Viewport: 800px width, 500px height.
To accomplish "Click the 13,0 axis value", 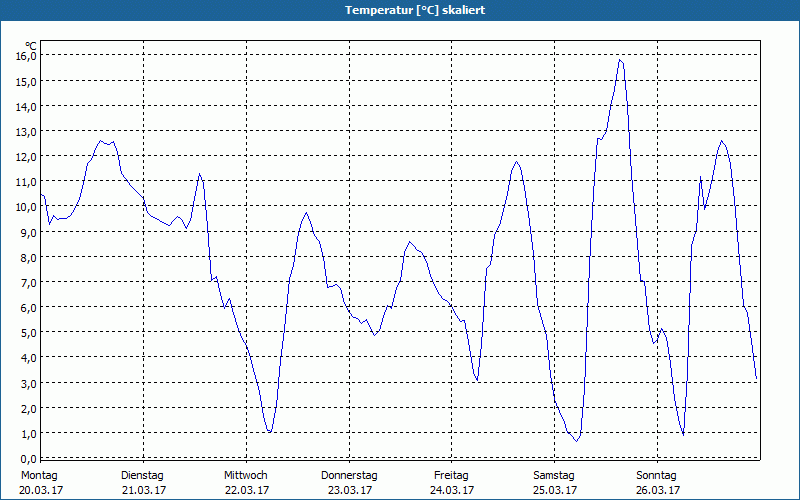I will (26, 132).
